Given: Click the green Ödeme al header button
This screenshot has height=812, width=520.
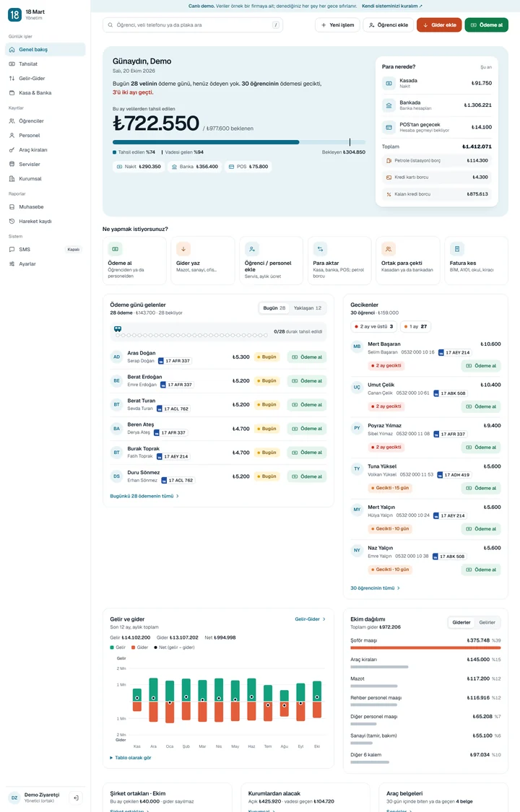Looking at the screenshot, I should (486, 25).
